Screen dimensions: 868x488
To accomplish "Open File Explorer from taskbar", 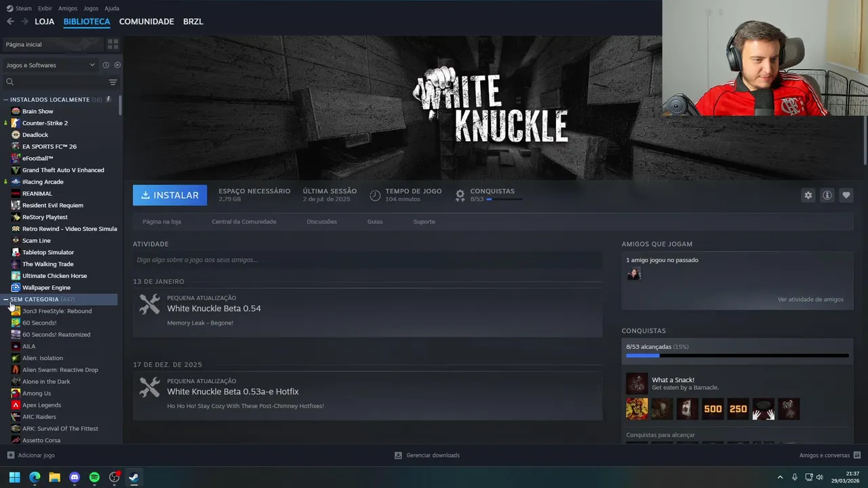I will 54,477.
